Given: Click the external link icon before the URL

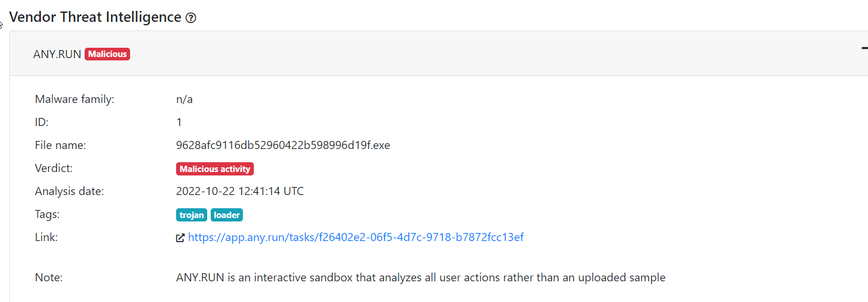Looking at the screenshot, I should pos(180,238).
